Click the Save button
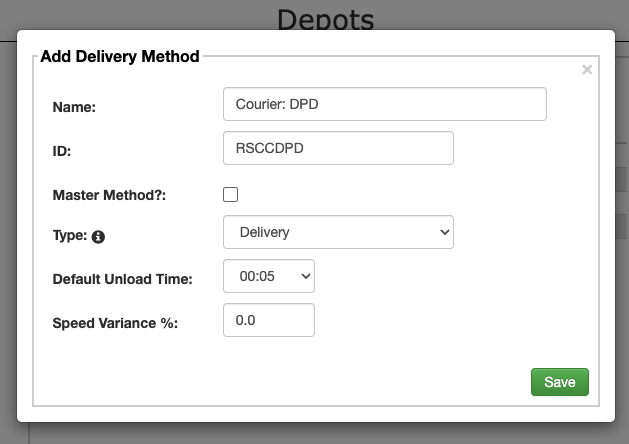Screen dimensions: 629x444 (x=560, y=382)
